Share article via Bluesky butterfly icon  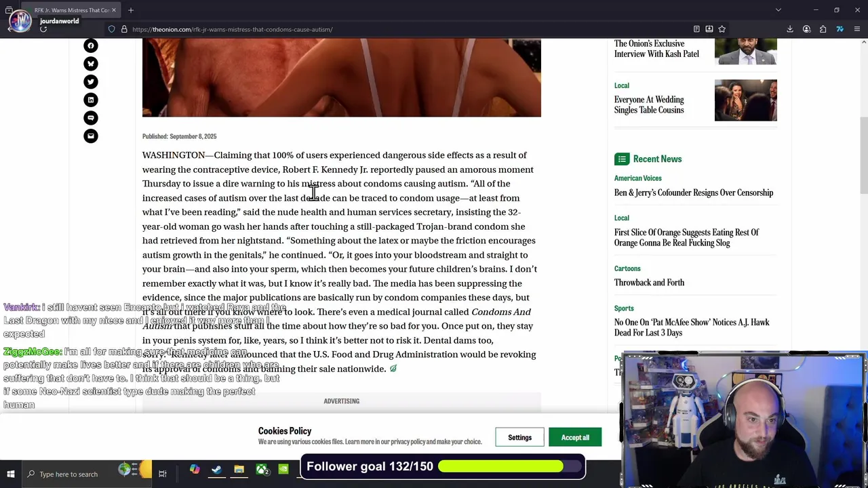90,64
